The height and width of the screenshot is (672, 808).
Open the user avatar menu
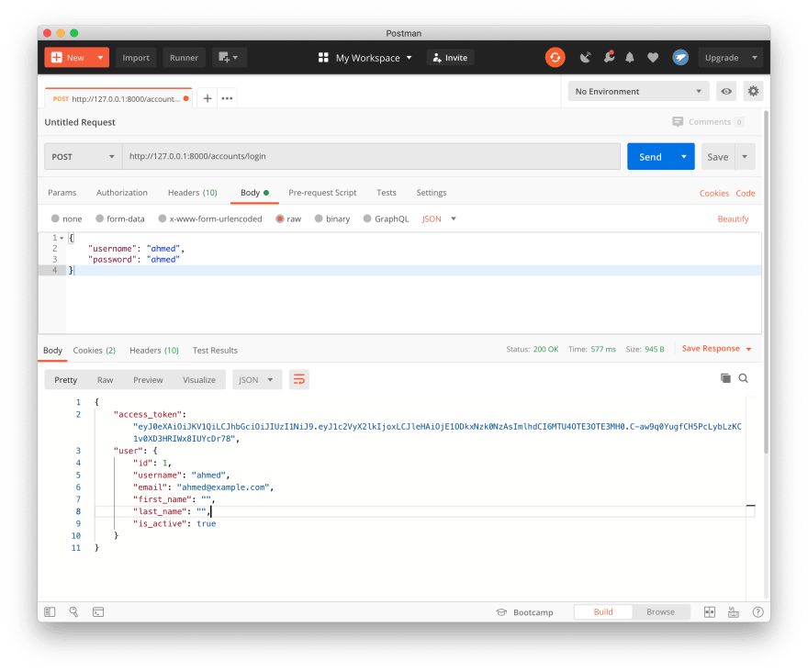pyautogui.click(x=680, y=57)
